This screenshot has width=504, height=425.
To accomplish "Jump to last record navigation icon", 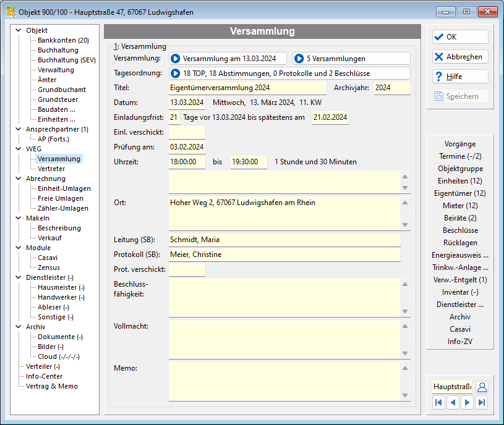I will (482, 403).
